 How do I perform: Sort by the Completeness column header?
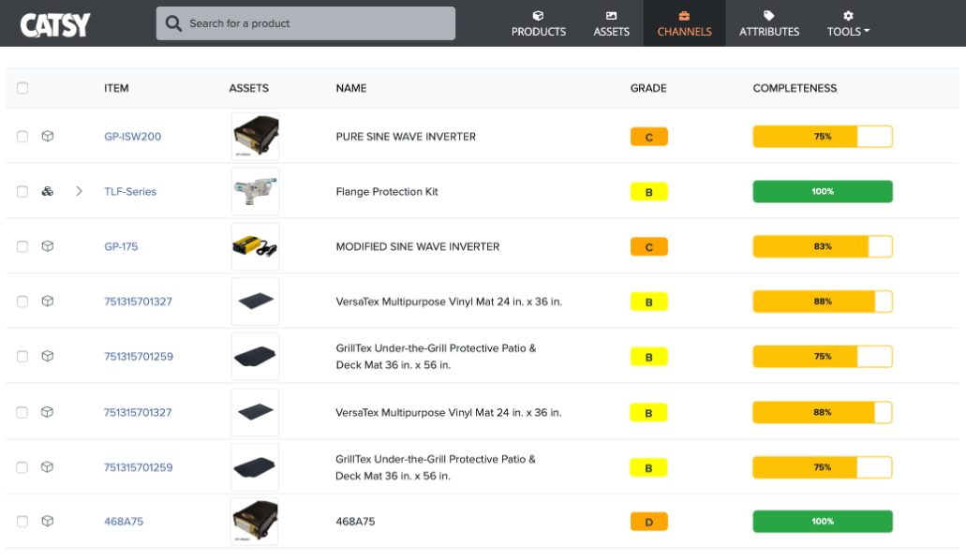pyautogui.click(x=795, y=88)
